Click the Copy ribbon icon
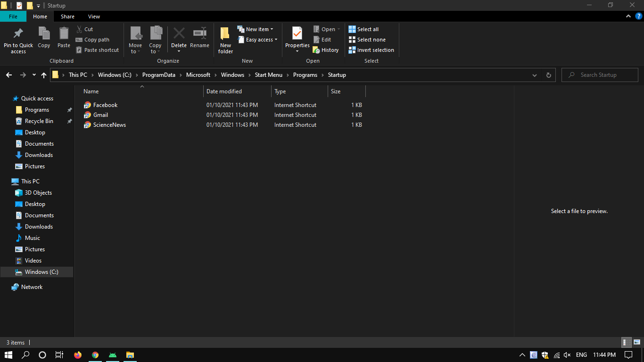Viewport: 644px width, 362px height. tap(44, 33)
